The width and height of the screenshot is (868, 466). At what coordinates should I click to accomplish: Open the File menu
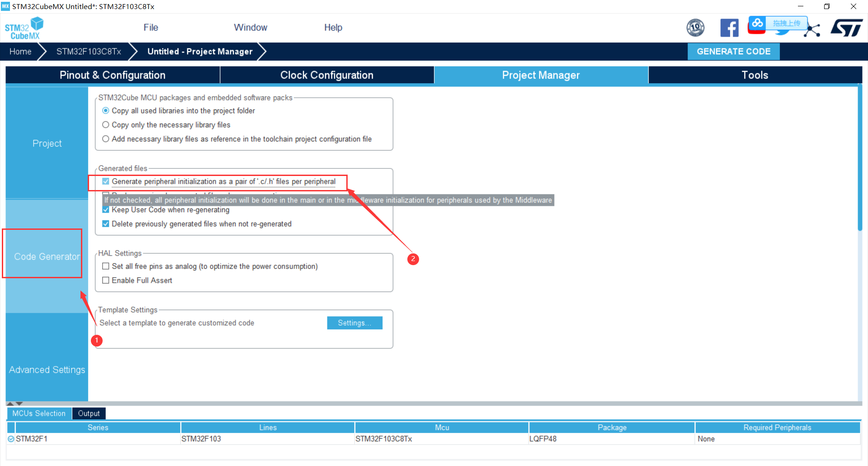tap(151, 28)
